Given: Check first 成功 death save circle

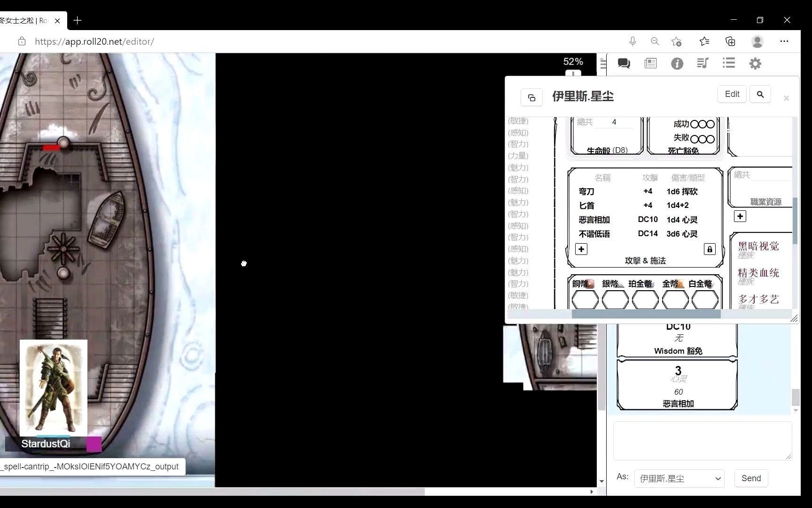Looking at the screenshot, I should coord(695,124).
